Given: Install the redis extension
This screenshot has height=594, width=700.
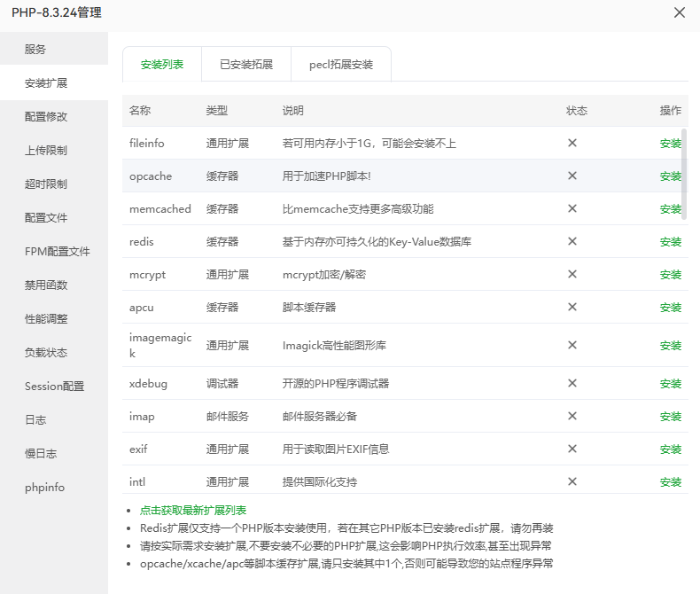Looking at the screenshot, I should (x=671, y=242).
